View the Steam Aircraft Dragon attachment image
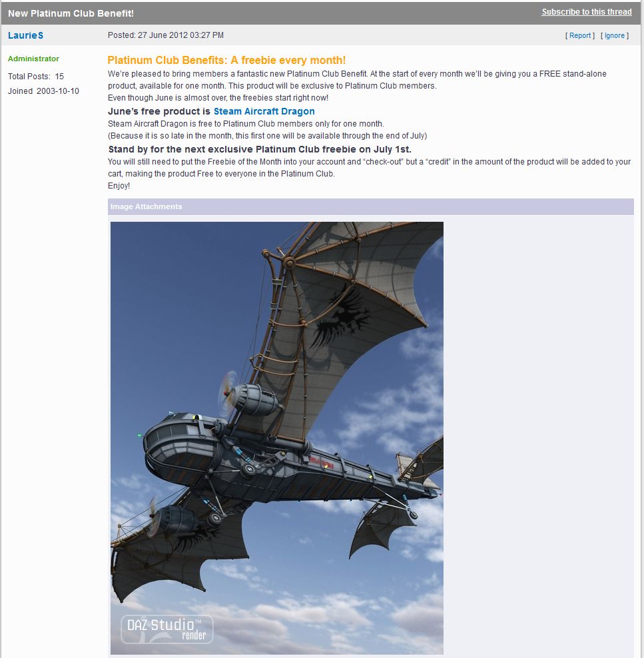The width and height of the screenshot is (644, 658). pyautogui.click(x=277, y=438)
